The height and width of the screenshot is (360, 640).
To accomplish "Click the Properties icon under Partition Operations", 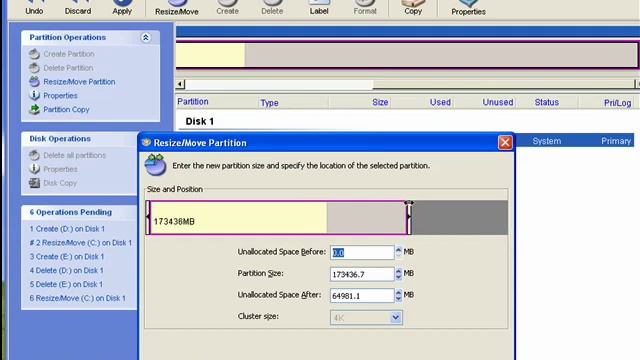I will (x=34, y=96).
